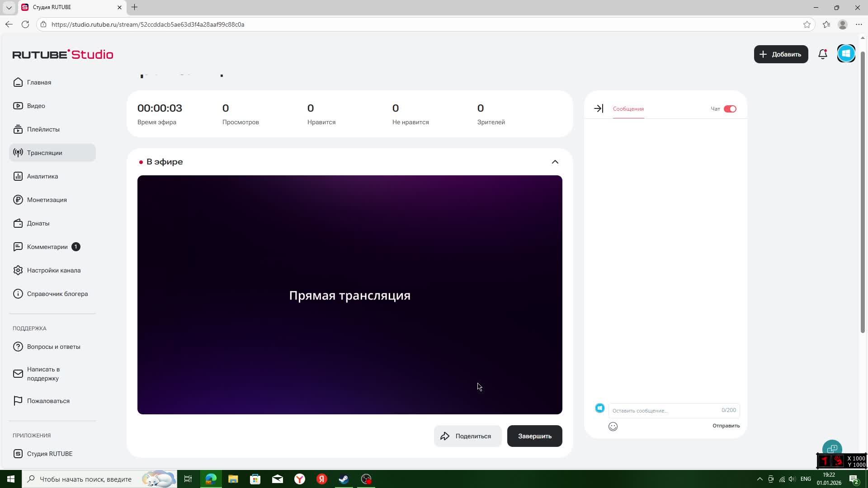Open the browser tab list dropdown
The width and height of the screenshot is (868, 488).
tap(9, 7)
